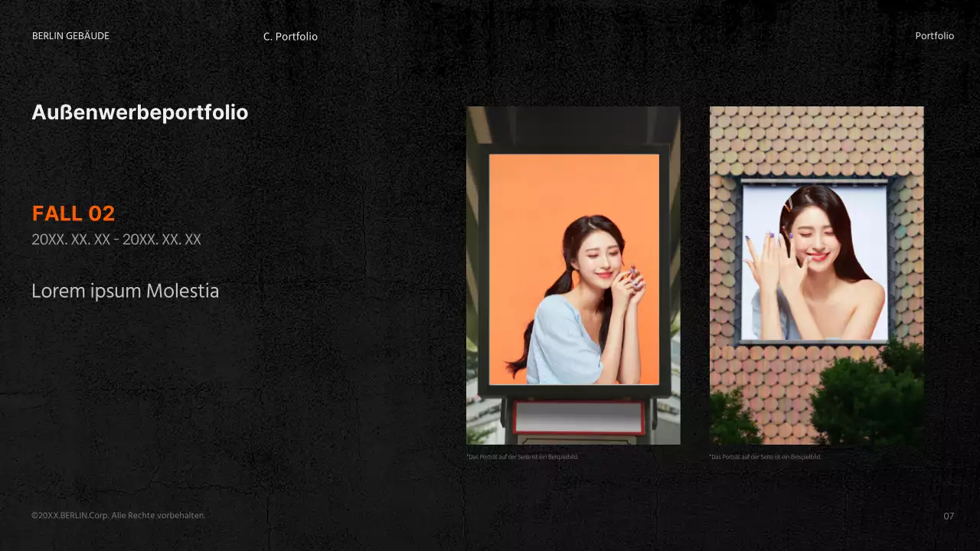The image size is (980, 551).
Task: Click the page number 07
Action: click(949, 517)
